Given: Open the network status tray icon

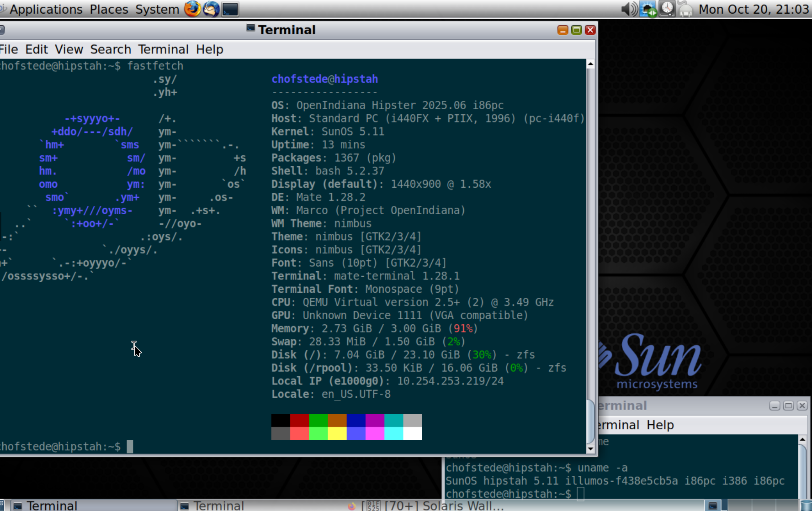Looking at the screenshot, I should coord(648,9).
